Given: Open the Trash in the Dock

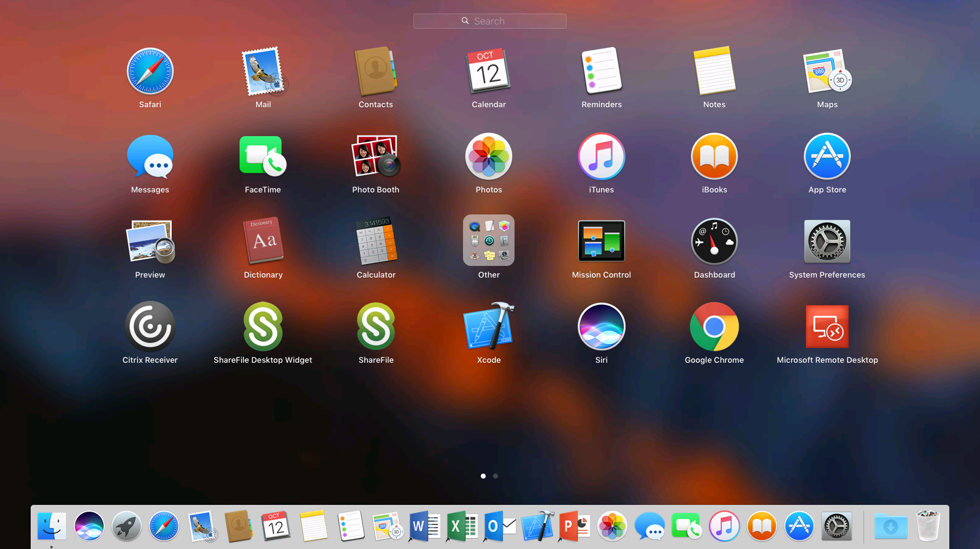Looking at the screenshot, I should coord(928,526).
